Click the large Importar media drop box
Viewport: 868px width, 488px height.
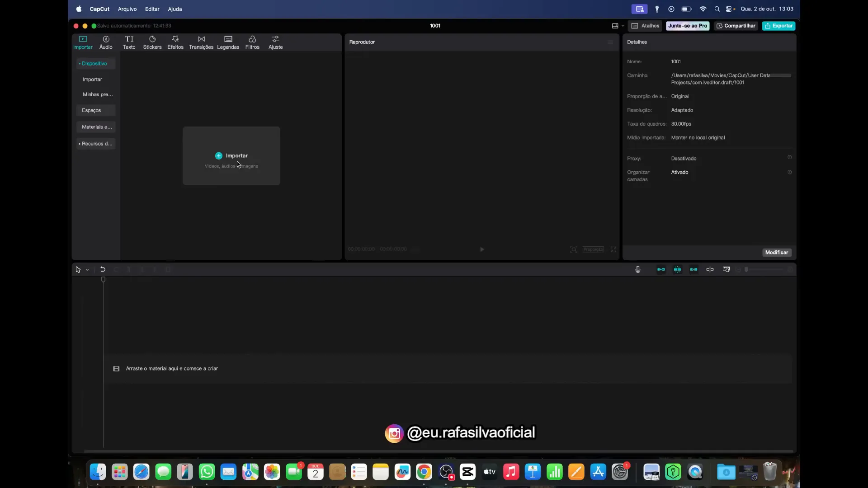click(231, 156)
